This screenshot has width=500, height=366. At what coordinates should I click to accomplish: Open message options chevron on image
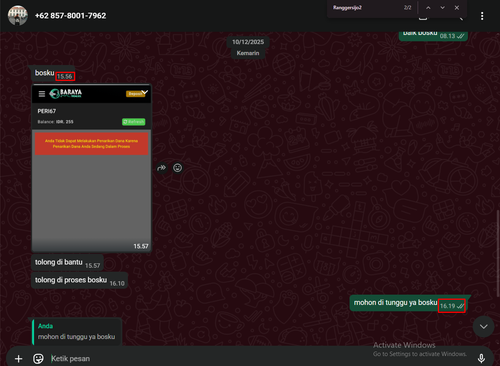coord(145,92)
